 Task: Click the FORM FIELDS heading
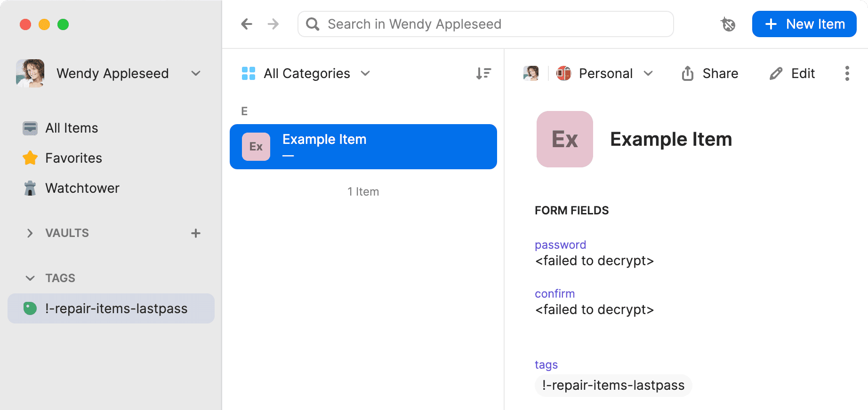tap(571, 211)
